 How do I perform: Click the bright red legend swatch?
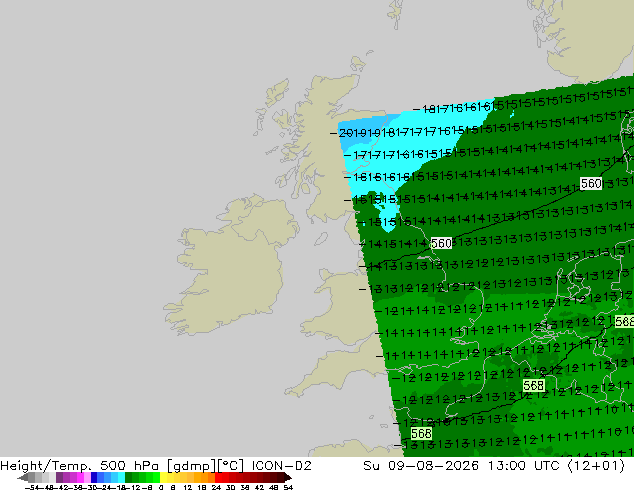pos(218,478)
